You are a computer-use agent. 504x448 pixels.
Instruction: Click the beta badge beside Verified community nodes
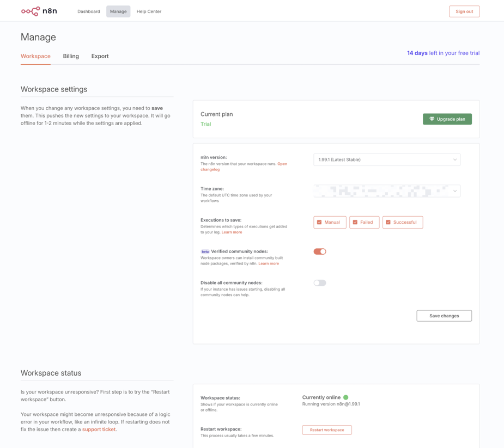205,251
